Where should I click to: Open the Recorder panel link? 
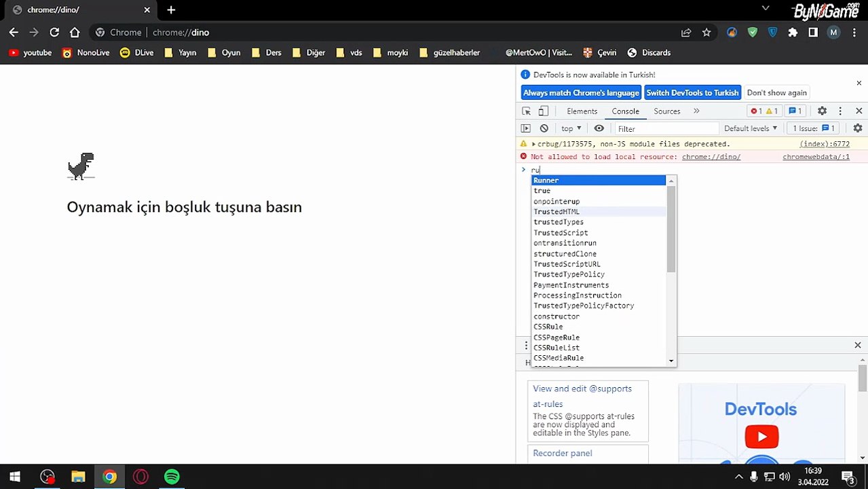(562, 453)
